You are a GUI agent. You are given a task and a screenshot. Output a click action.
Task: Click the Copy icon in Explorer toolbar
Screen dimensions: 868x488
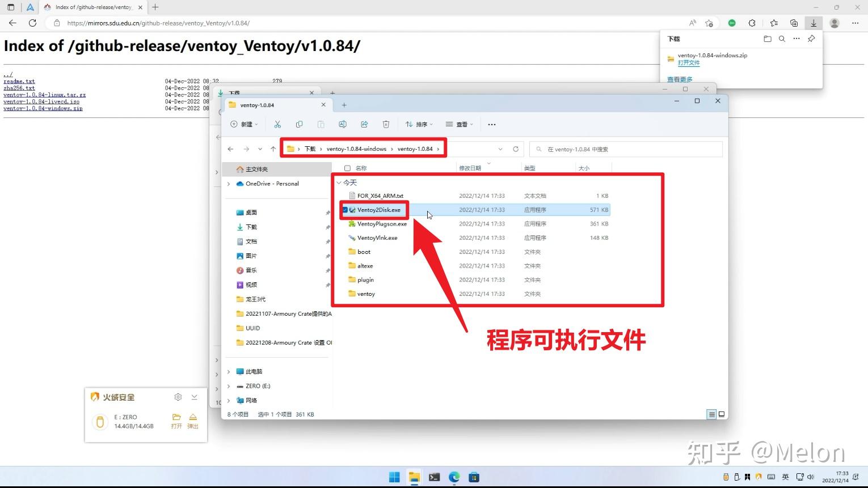(300, 124)
